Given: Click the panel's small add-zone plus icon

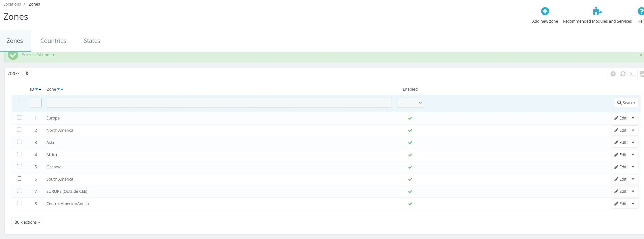Looking at the screenshot, I should 613,74.
